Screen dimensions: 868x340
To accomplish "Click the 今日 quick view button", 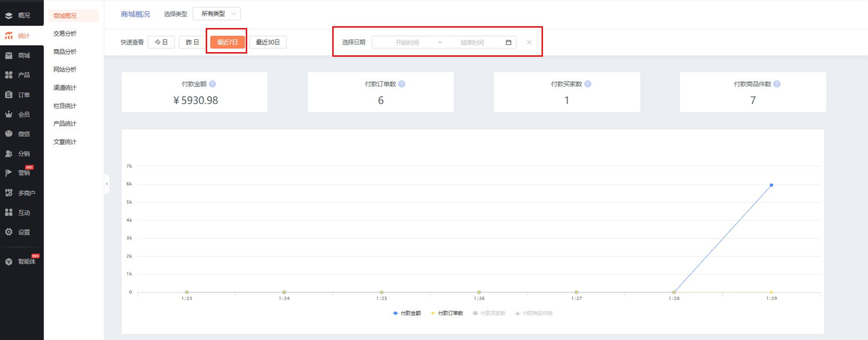I will click(x=161, y=43).
